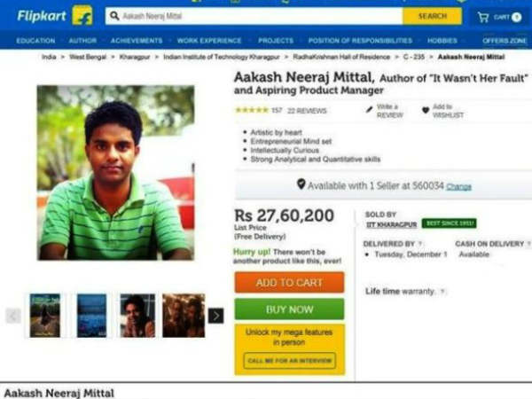This screenshot has width=532, height=399.
Task: Click the Flipkart logo icon
Action: click(82, 16)
